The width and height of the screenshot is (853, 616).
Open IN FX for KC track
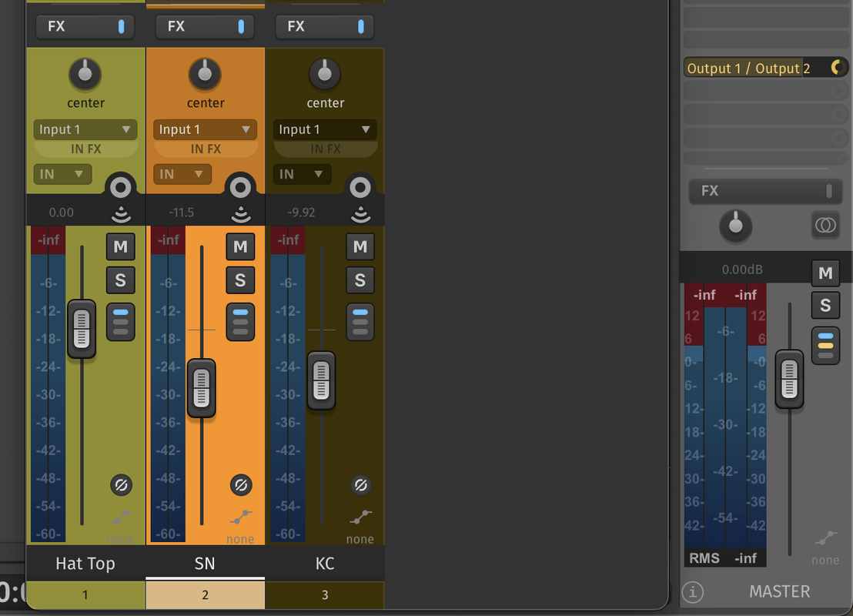pyautogui.click(x=325, y=149)
